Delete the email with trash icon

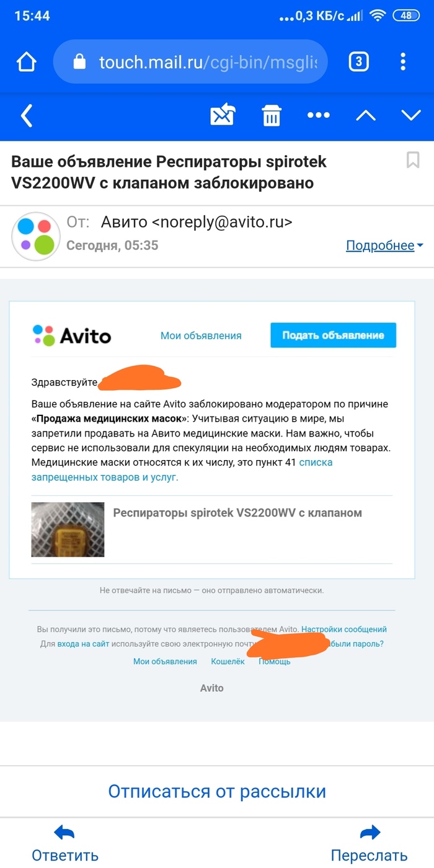click(272, 115)
